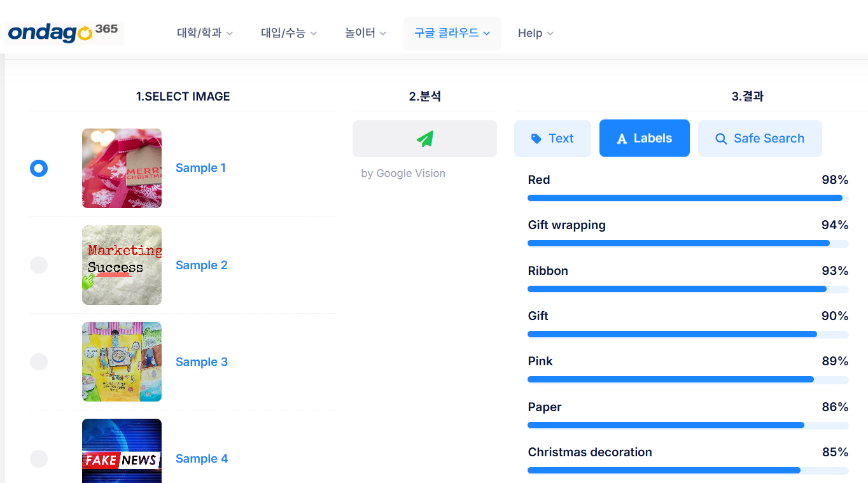Click the Christmas gift thumbnail
Viewport: 868px width, 483px height.
[x=122, y=168]
